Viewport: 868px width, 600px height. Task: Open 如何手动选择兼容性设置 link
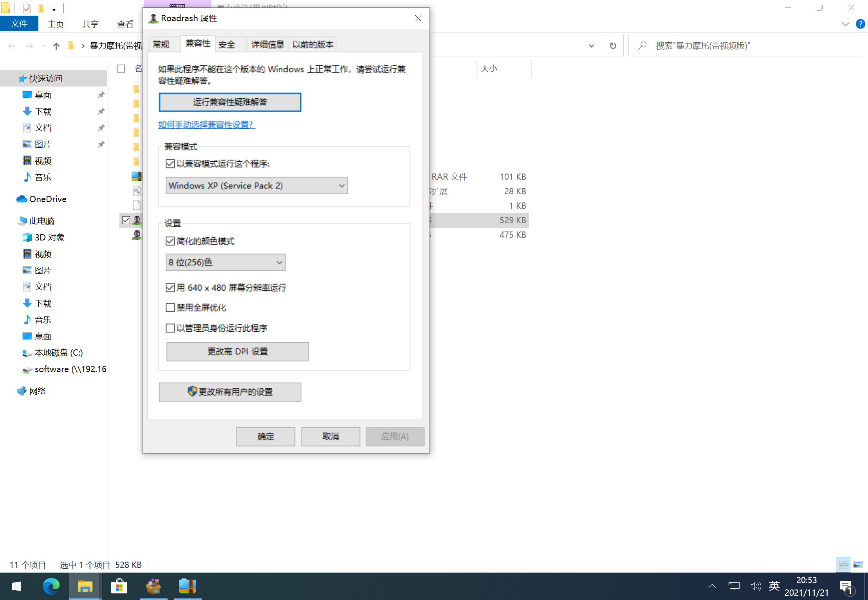(207, 125)
